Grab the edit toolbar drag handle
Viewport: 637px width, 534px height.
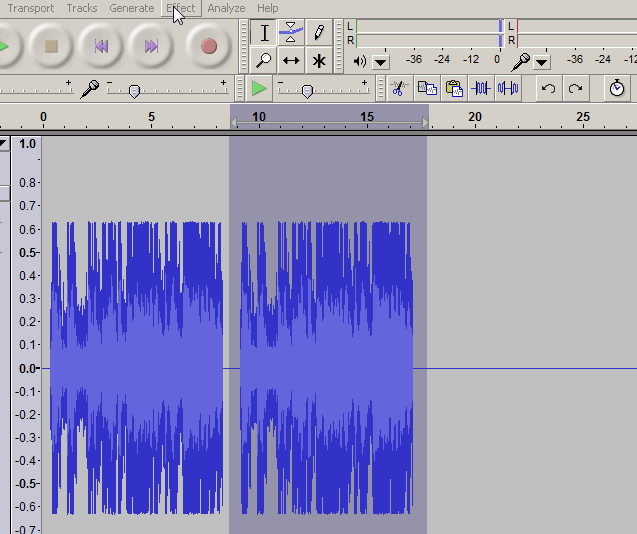pyautogui.click(x=380, y=88)
